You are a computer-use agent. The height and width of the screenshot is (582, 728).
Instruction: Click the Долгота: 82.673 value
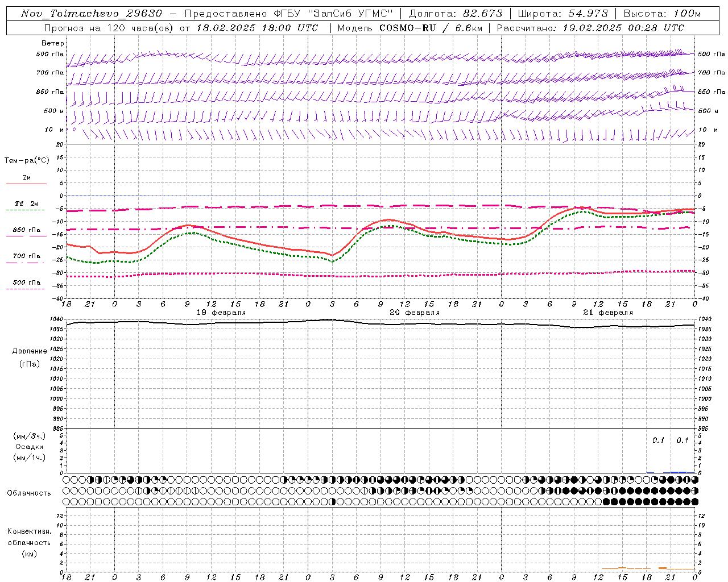(x=456, y=13)
